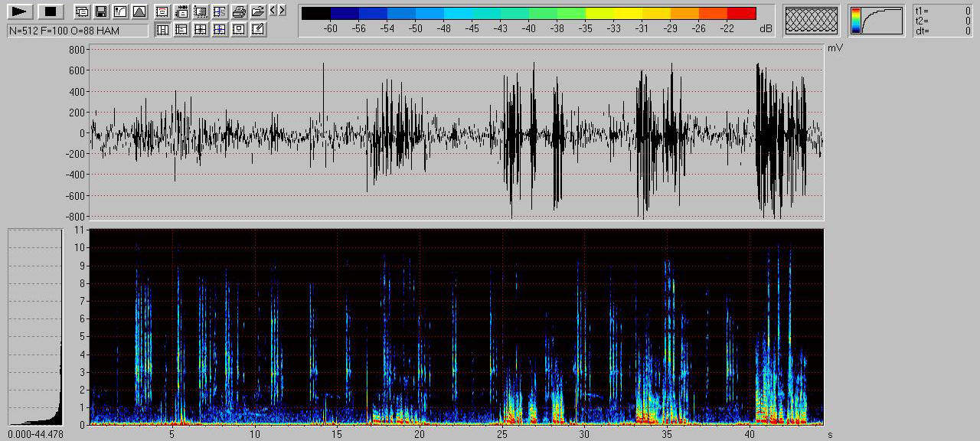Click the pencil edit icon in second toolbar row
The width and height of the screenshot is (980, 441).
click(x=258, y=30)
